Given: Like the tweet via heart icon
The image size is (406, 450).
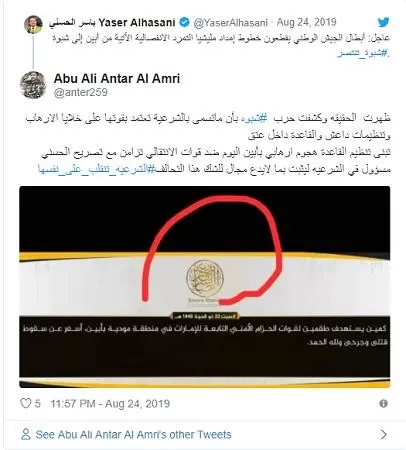Looking at the screenshot, I should (x=26, y=403).
